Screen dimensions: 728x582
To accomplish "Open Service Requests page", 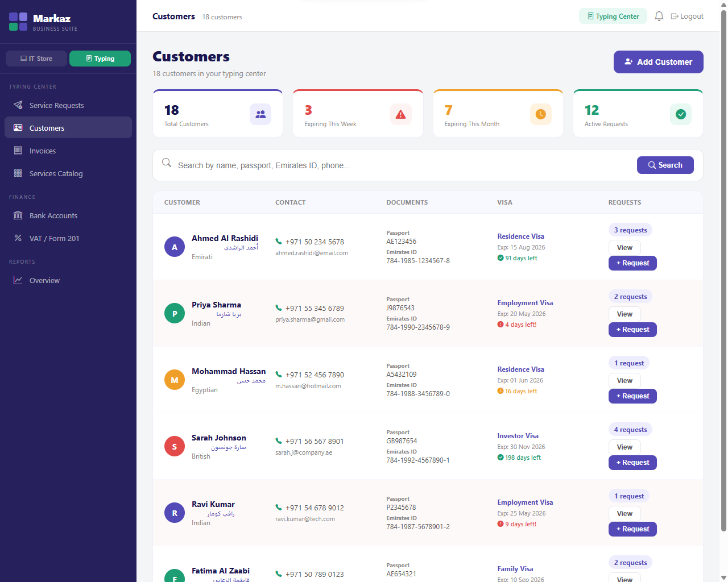I will tap(68, 105).
